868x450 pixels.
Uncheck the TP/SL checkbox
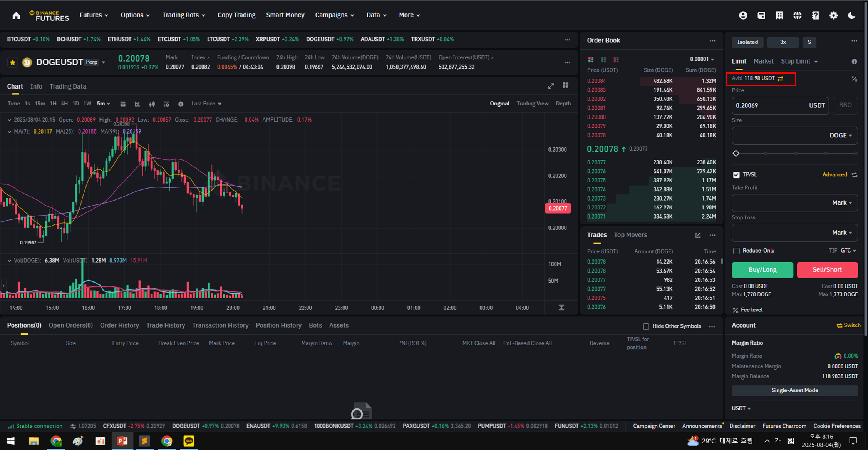point(736,175)
